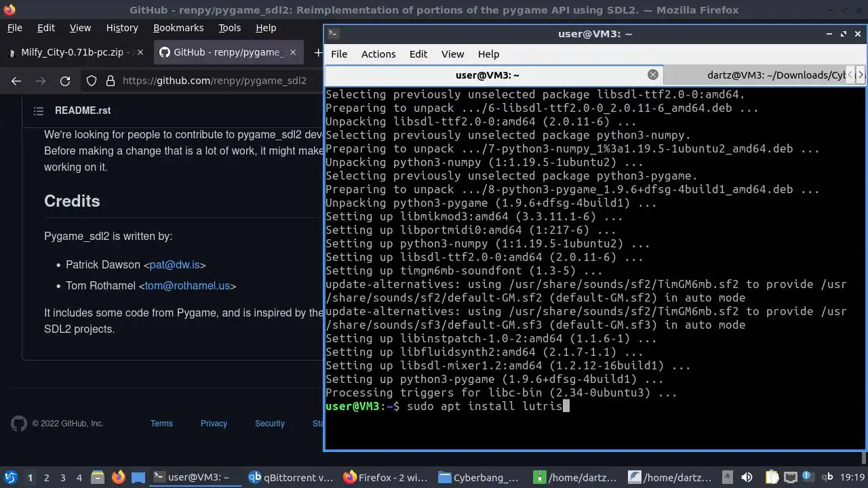Open Cyberbang folder window from taskbar
868x488 pixels.
[x=481, y=477]
